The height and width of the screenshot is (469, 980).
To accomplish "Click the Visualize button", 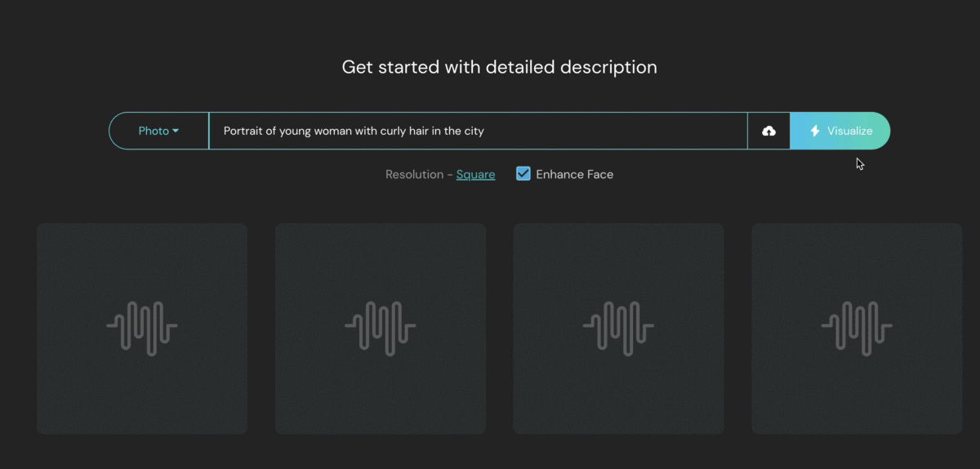I will click(x=840, y=131).
